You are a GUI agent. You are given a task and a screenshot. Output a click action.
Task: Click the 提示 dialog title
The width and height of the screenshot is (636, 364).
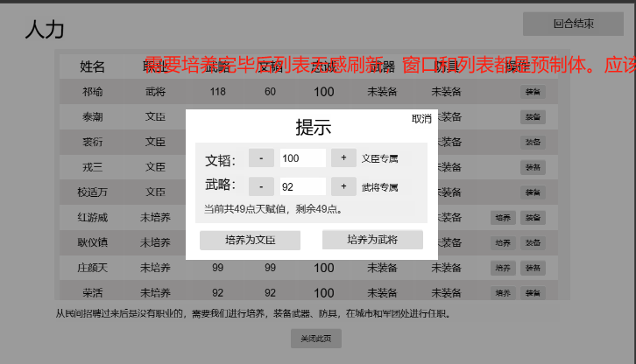(313, 128)
